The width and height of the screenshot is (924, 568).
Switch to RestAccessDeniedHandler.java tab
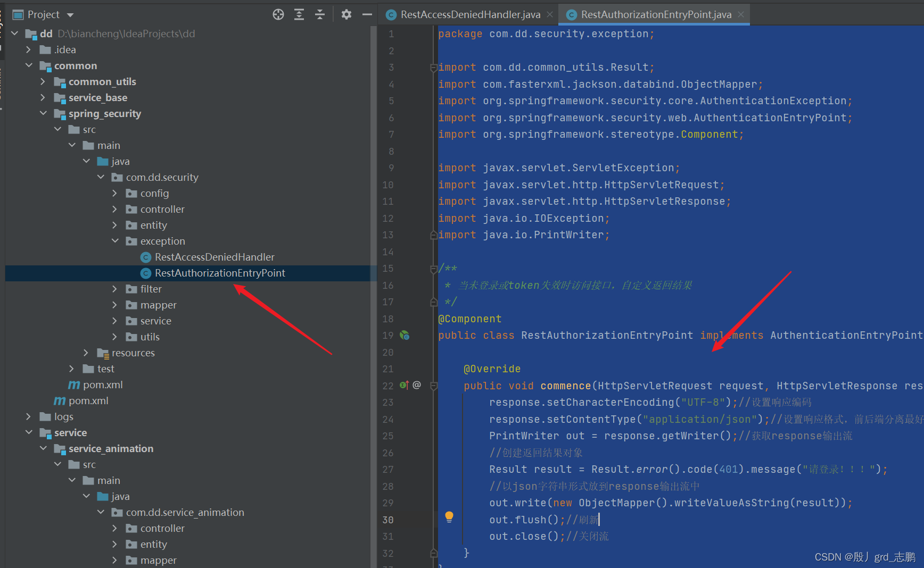pyautogui.click(x=471, y=14)
